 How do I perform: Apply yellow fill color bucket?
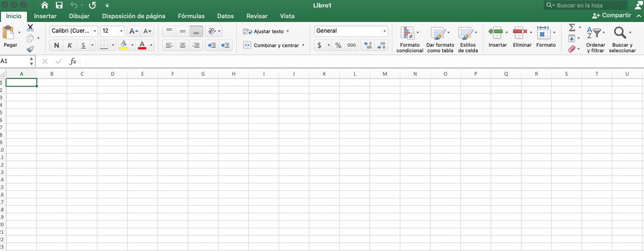[x=123, y=45]
